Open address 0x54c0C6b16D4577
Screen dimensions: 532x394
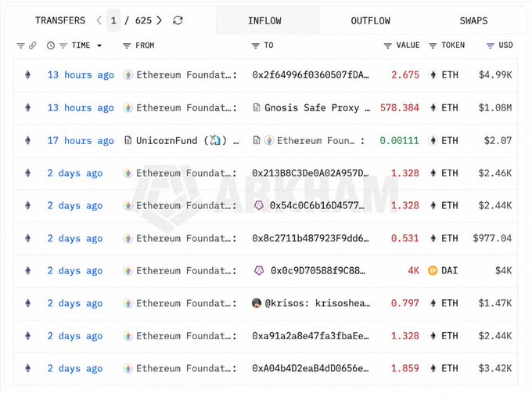tap(317, 205)
